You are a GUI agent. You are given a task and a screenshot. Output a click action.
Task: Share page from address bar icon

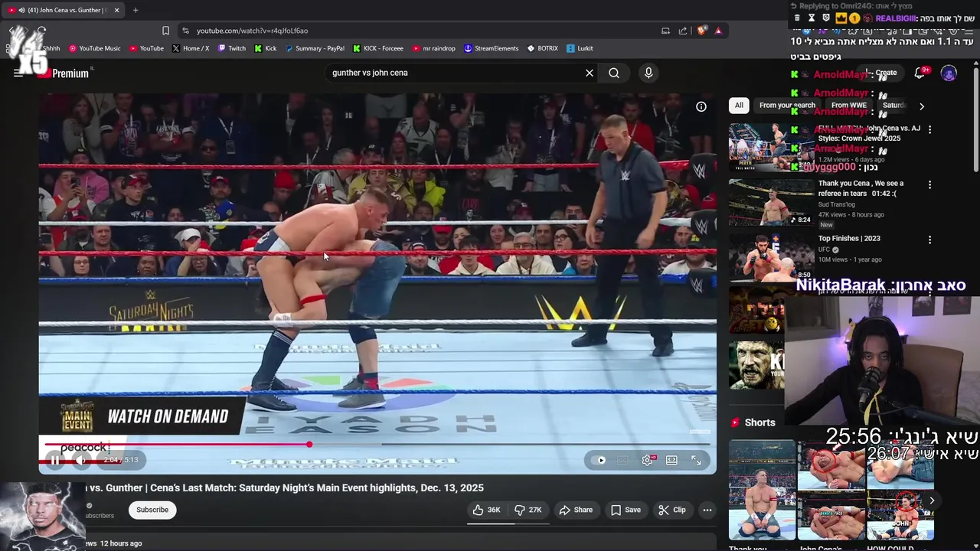coord(683,31)
